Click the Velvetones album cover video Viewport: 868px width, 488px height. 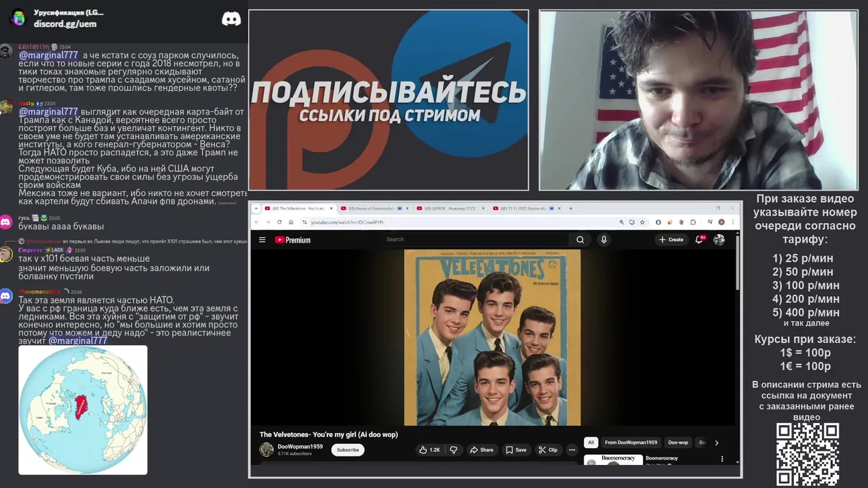492,338
